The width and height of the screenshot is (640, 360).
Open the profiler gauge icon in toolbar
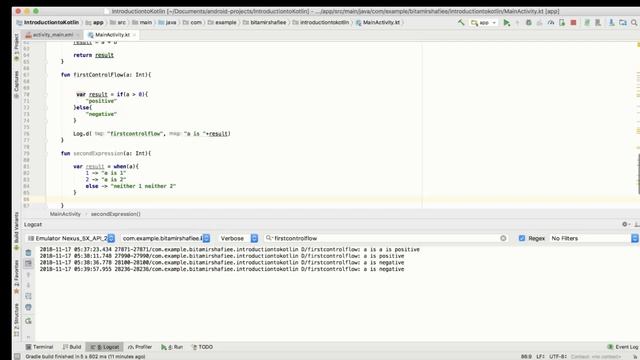(551, 23)
